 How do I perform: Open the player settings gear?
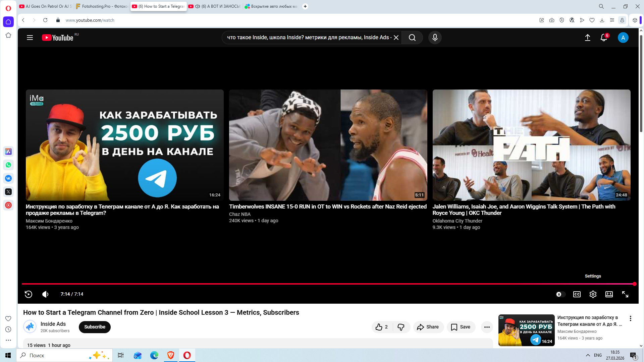pos(593,294)
